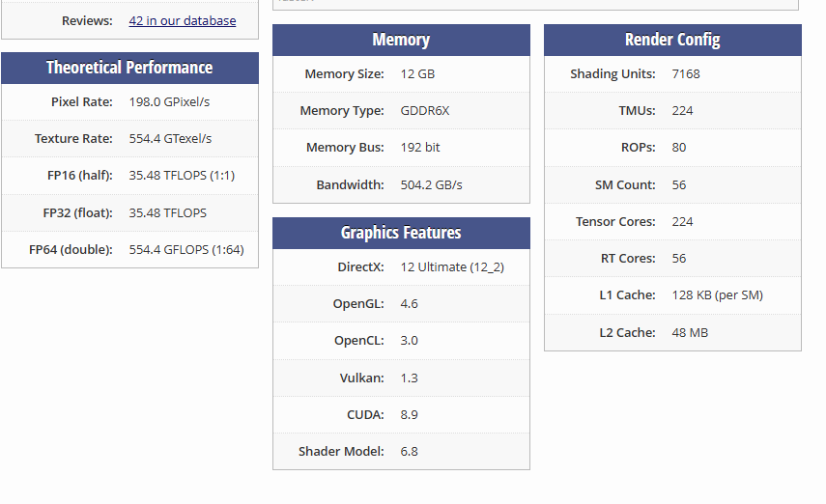The width and height of the screenshot is (826, 504).
Task: Click the 'FP16 (half):' label
Action: point(79,176)
